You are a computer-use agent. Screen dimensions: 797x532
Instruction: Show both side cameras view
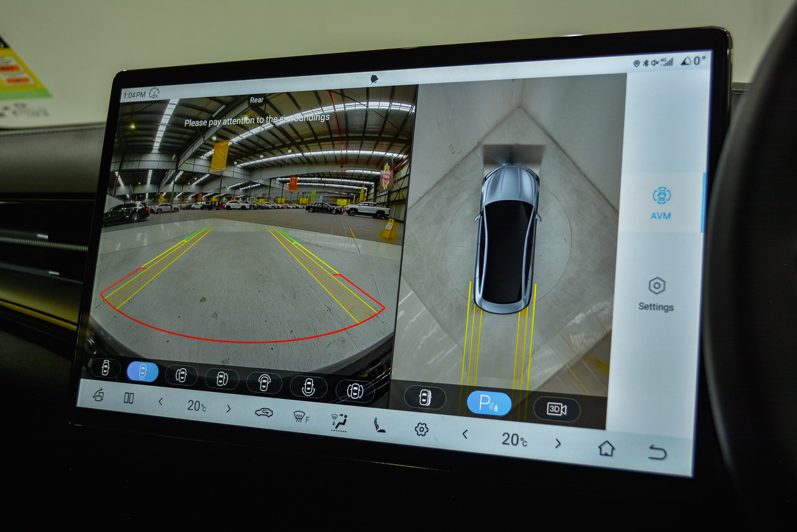click(x=355, y=391)
